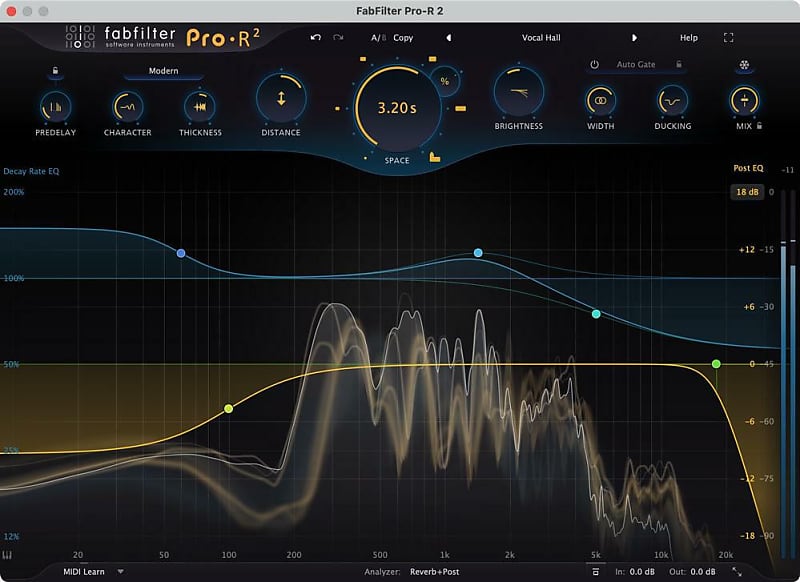
Task: Open the full screen toggle
Action: 727,37
